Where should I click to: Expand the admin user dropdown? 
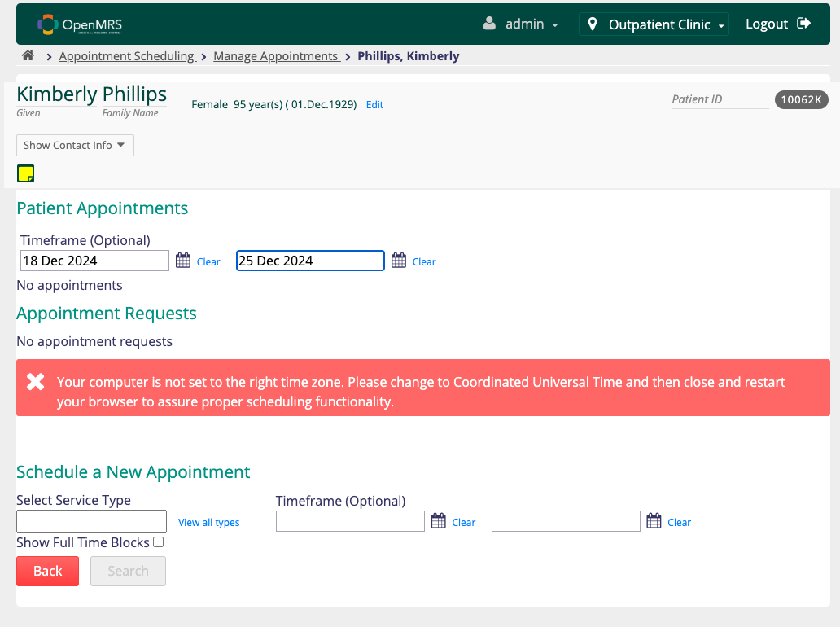pyautogui.click(x=521, y=24)
